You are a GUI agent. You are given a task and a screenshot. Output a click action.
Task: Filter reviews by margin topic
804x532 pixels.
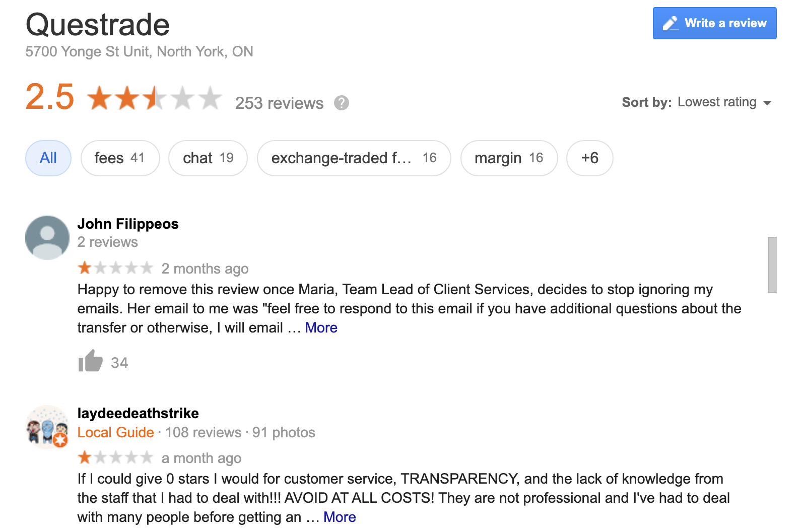click(x=509, y=158)
